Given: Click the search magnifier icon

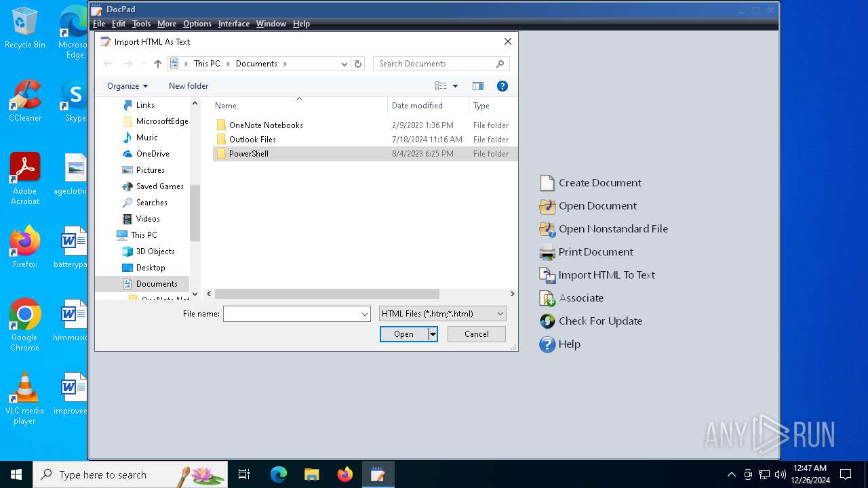Looking at the screenshot, I should click(500, 64).
